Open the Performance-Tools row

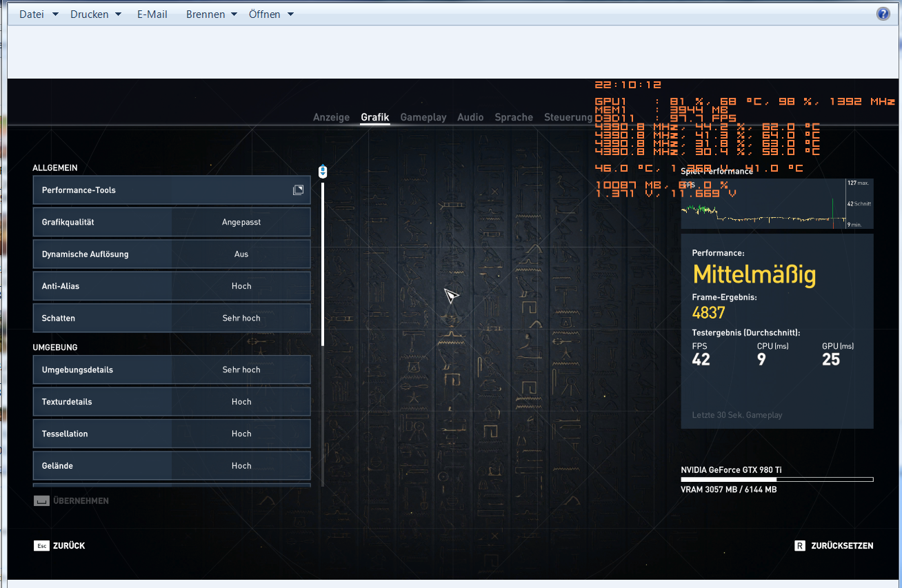(x=172, y=190)
